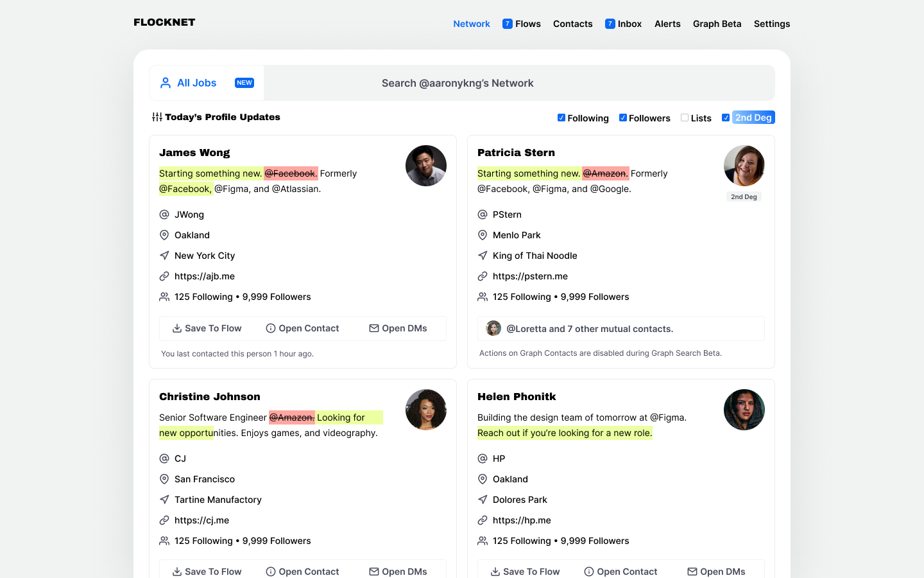Image resolution: width=924 pixels, height=578 pixels.
Task: Click the @ icon next to HP
Action: pyautogui.click(x=483, y=459)
